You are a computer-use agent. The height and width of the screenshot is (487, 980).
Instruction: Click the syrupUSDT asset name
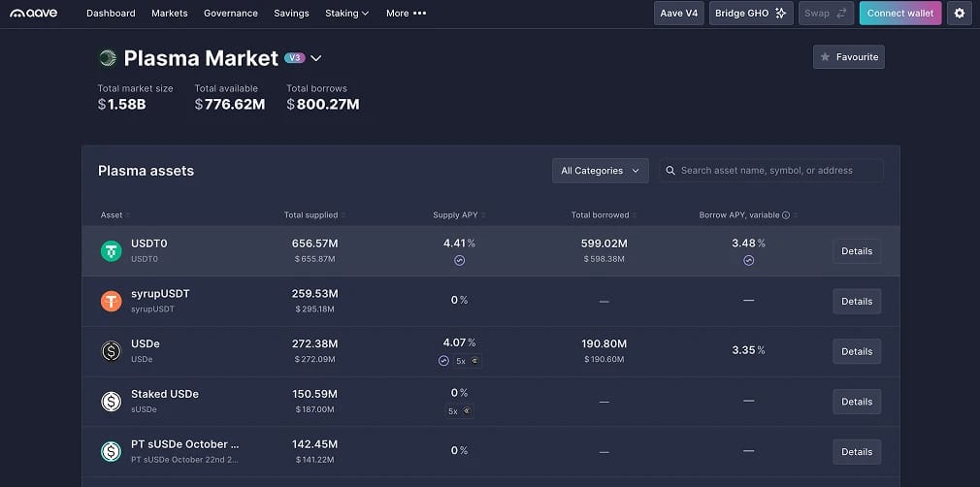[x=160, y=293]
